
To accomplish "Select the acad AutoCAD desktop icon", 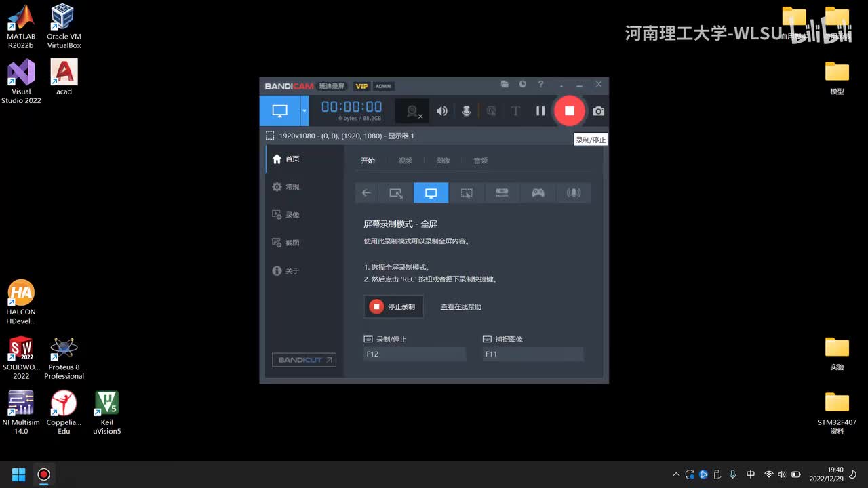I will [64, 77].
